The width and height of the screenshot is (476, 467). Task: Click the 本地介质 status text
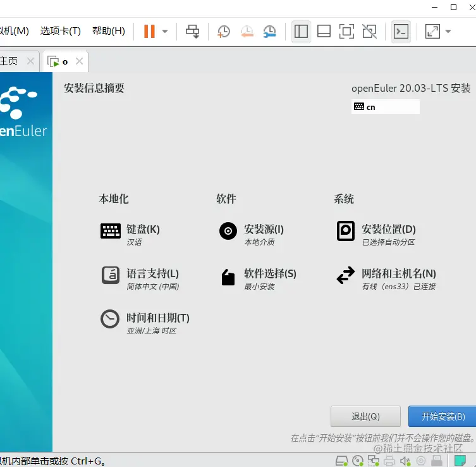[260, 242]
